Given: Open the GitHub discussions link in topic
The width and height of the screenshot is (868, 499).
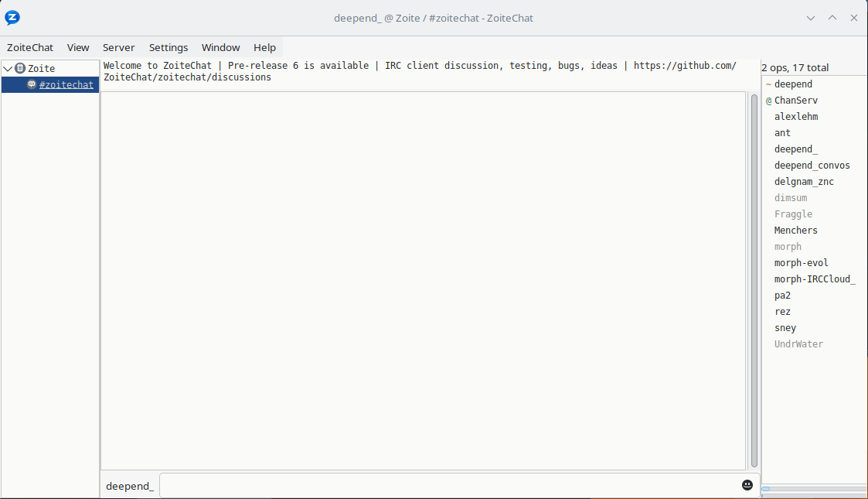Looking at the screenshot, I should coord(684,66).
